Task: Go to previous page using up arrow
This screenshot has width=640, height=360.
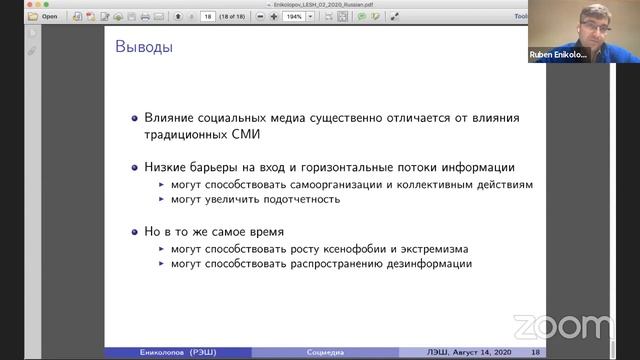Action: (x=178, y=17)
